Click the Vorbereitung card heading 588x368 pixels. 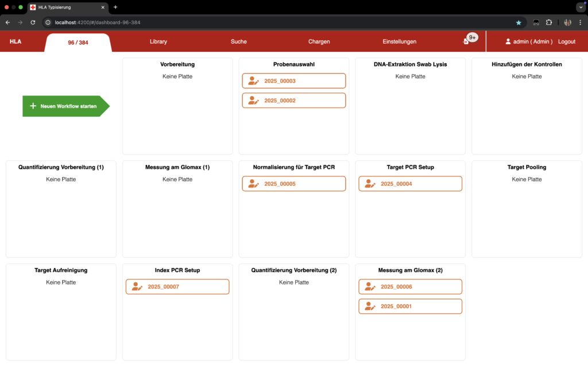pos(177,64)
